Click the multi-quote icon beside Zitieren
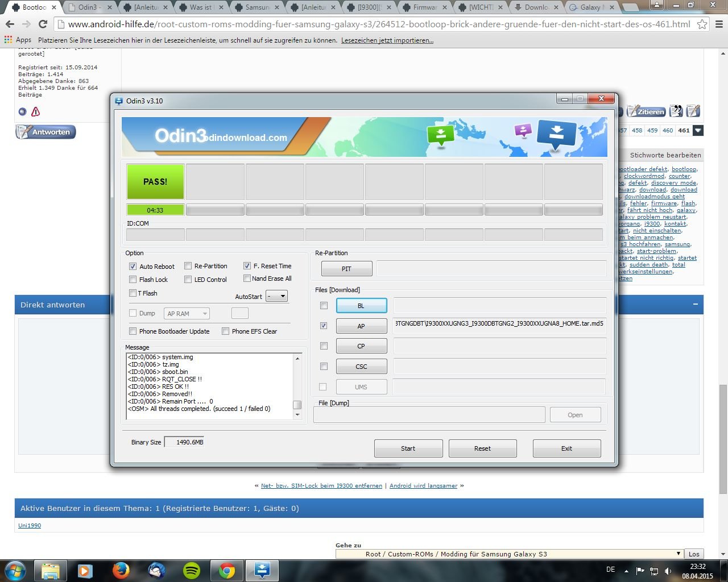The height and width of the screenshot is (582, 728). pyautogui.click(x=676, y=111)
